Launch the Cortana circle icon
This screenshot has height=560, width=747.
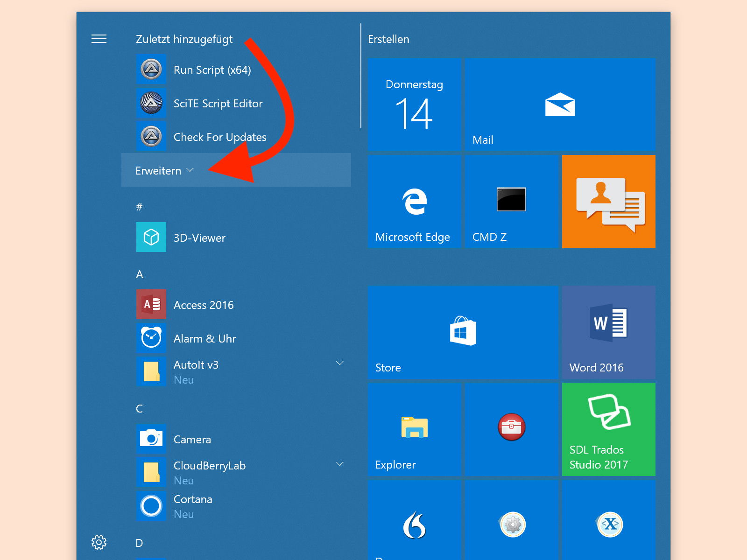[151, 506]
